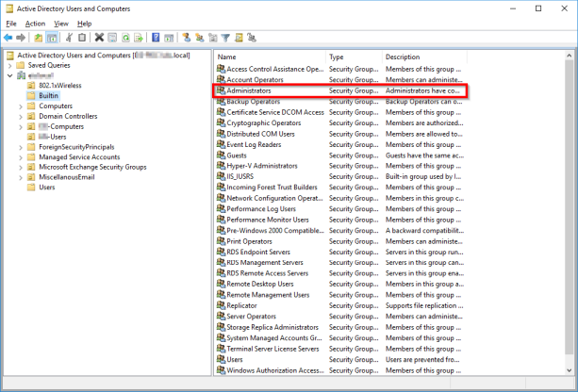
Task: Click the group icon beside IIS_IUSRS
Action: pos(221,176)
